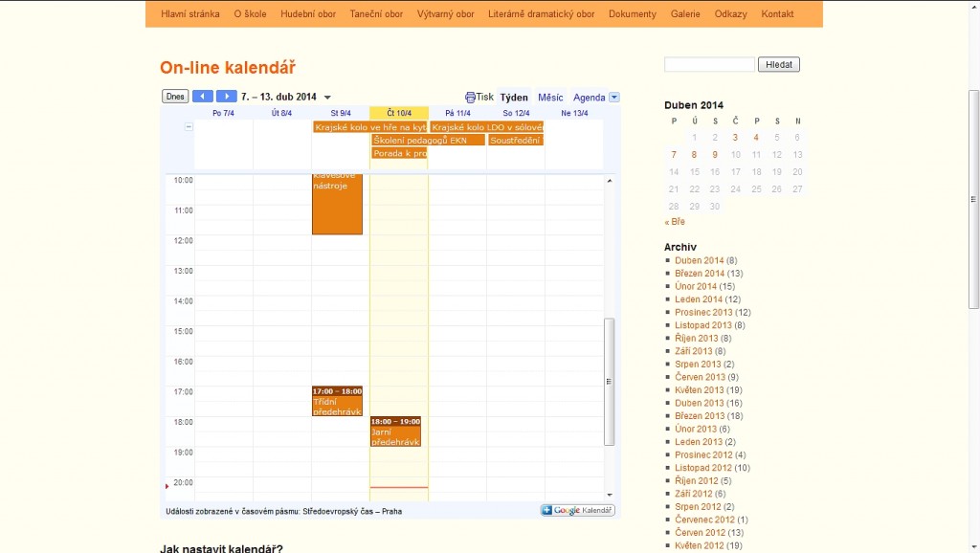Add calendar via Google Kalendář button
The height and width of the screenshot is (553, 980).
point(577,511)
